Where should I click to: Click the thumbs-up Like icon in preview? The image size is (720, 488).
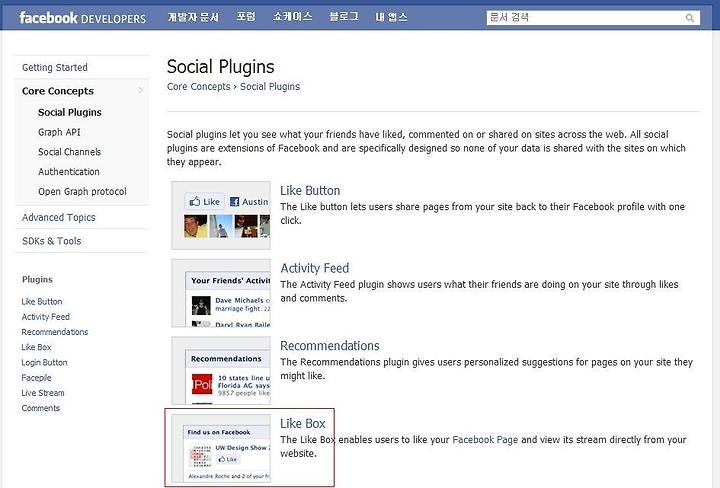click(195, 202)
